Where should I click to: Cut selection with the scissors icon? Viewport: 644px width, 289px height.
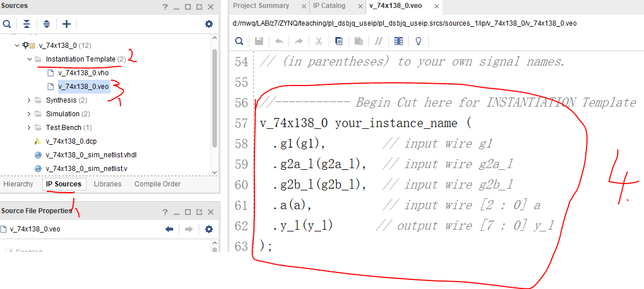(319, 40)
